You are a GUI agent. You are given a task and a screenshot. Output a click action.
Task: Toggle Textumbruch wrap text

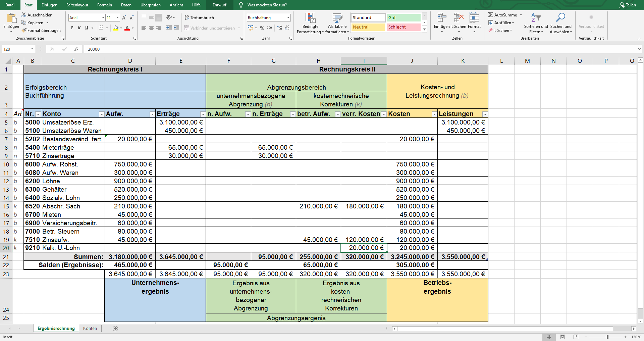199,18
